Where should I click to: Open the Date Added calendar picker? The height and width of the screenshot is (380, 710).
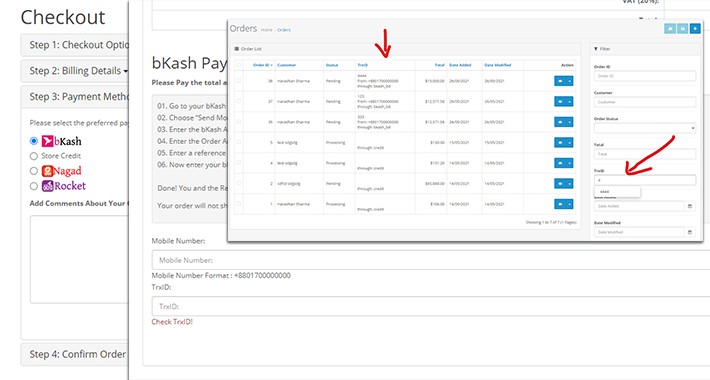click(x=690, y=206)
